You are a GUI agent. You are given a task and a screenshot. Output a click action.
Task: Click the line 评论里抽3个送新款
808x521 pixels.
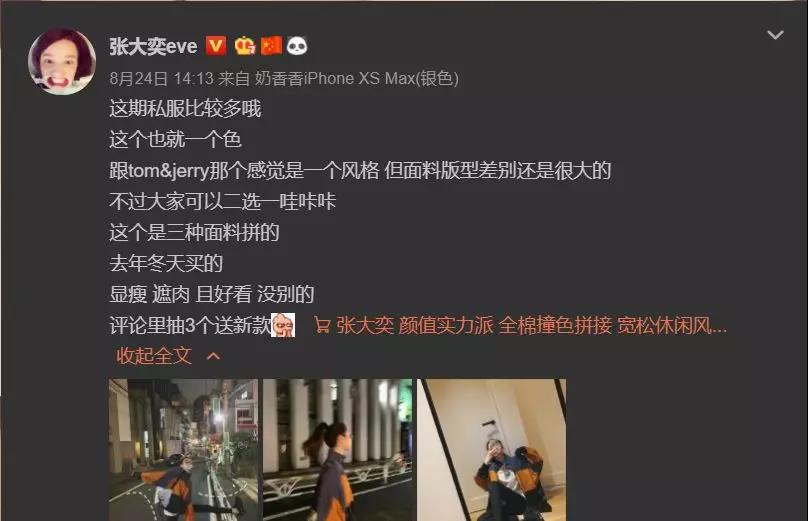pos(190,325)
